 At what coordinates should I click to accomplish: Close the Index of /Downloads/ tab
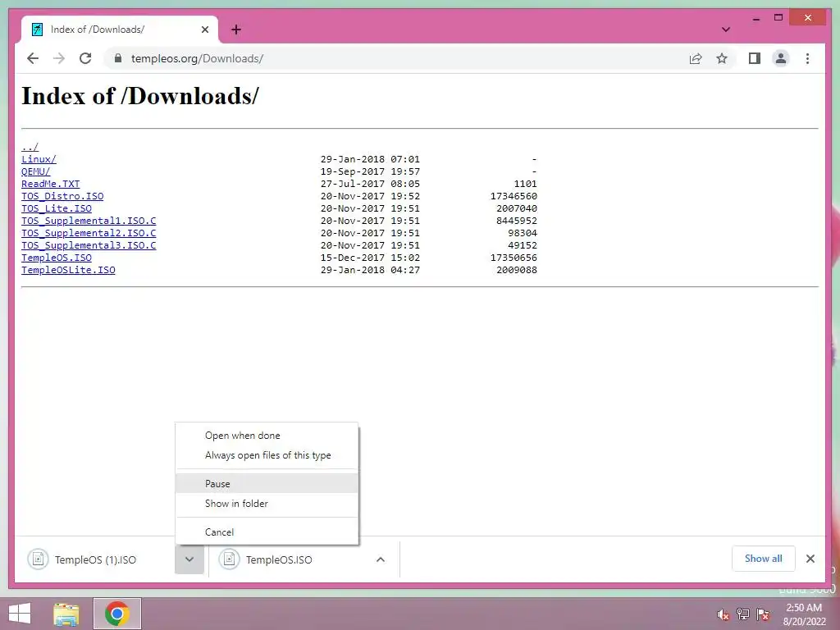coord(204,30)
